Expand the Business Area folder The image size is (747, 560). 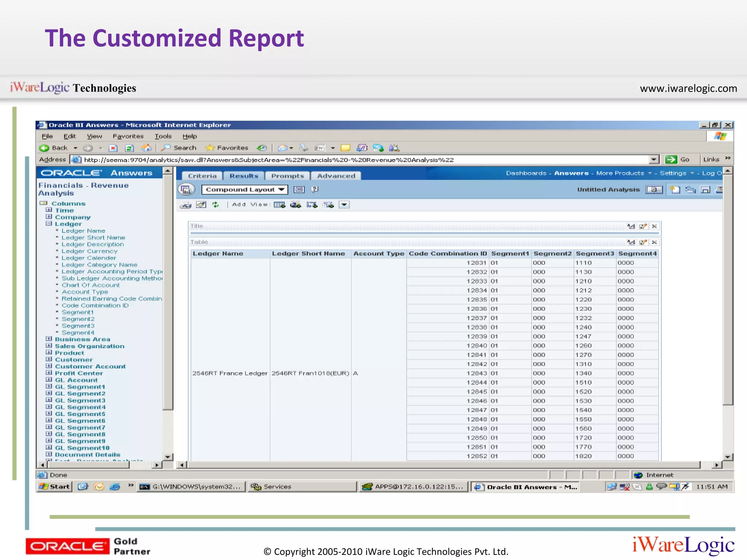(x=49, y=339)
